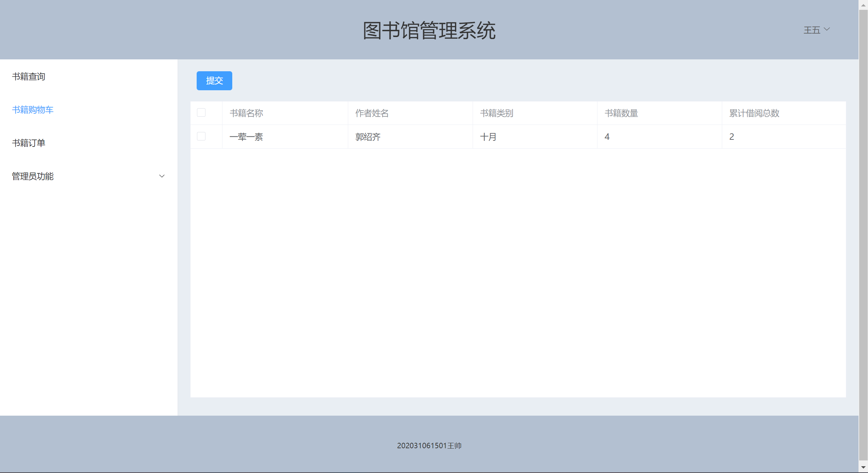
Task: Click the 书籍类别 column header
Action: [x=497, y=113]
